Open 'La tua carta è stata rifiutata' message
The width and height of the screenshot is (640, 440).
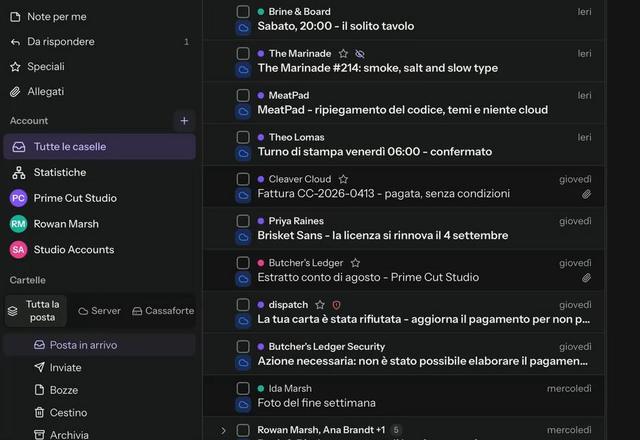point(423,319)
